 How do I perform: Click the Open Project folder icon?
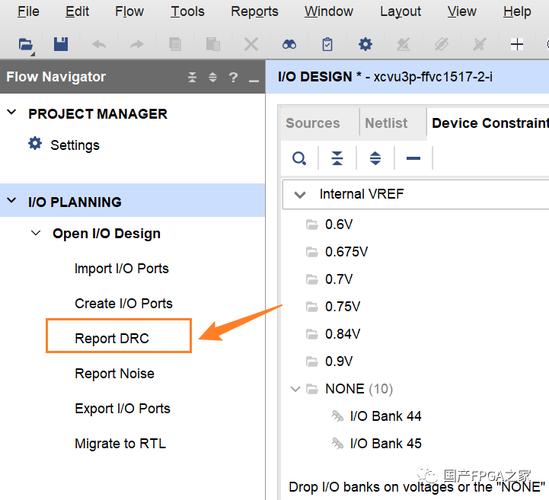26,45
